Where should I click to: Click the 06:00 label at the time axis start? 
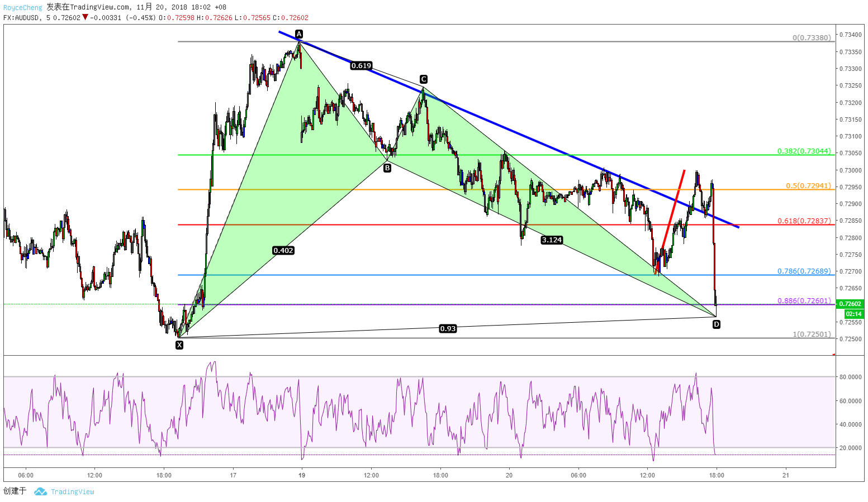[x=26, y=476]
